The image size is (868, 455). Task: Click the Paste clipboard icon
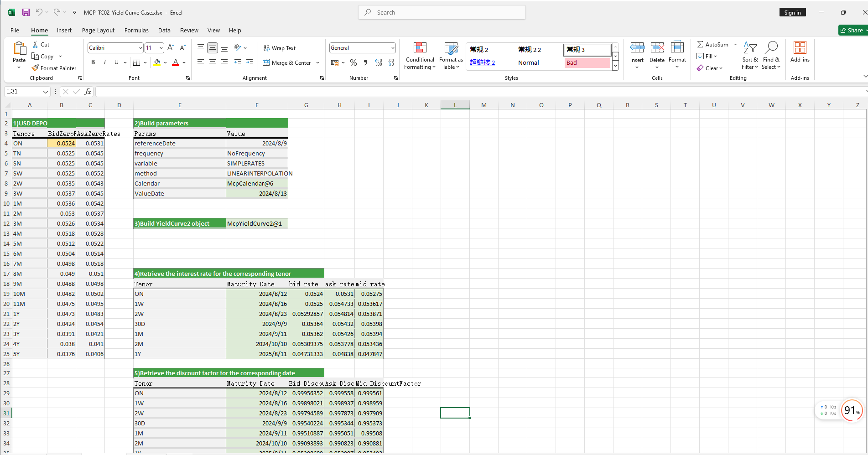coord(19,48)
